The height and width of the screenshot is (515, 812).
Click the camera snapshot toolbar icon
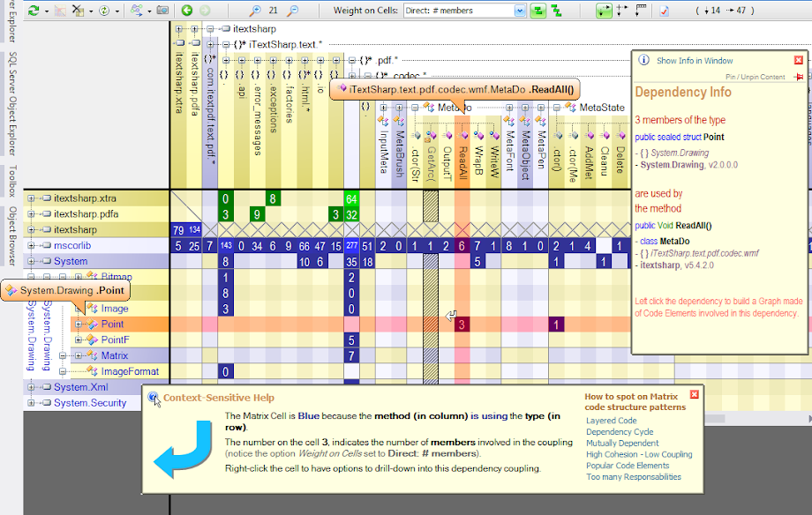coord(162,10)
